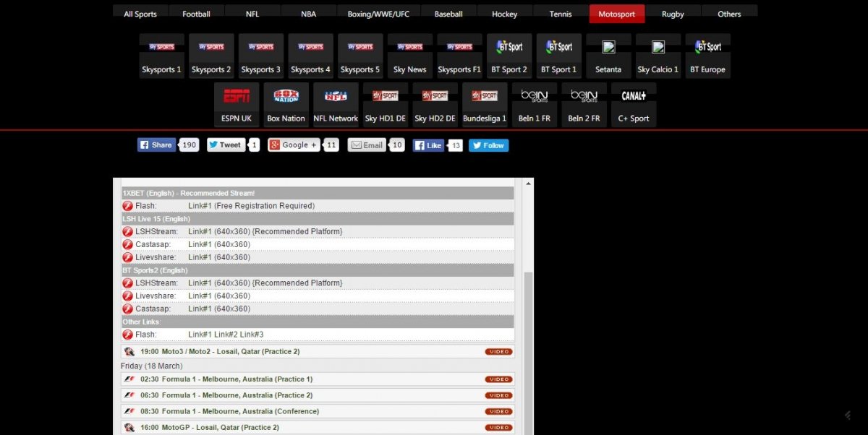The width and height of the screenshot is (868, 435).
Task: Open Link#2 in Other Links Flash row
Action: click(226, 335)
